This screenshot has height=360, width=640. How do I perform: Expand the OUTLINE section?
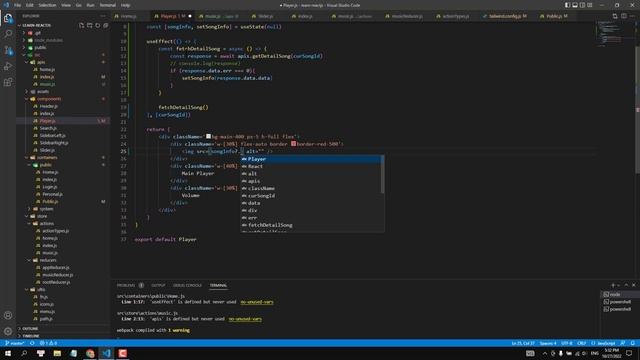pos(30,329)
